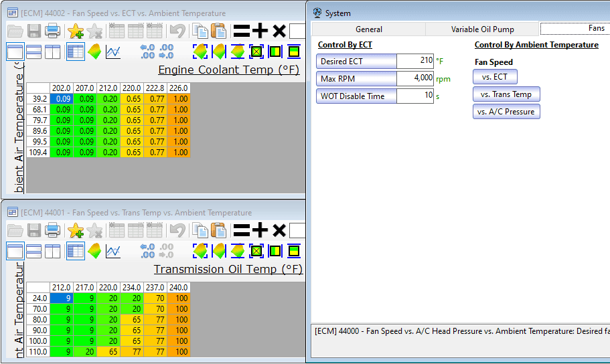Select the Fans tab in the System window
The image size is (610, 364).
pos(575,28)
